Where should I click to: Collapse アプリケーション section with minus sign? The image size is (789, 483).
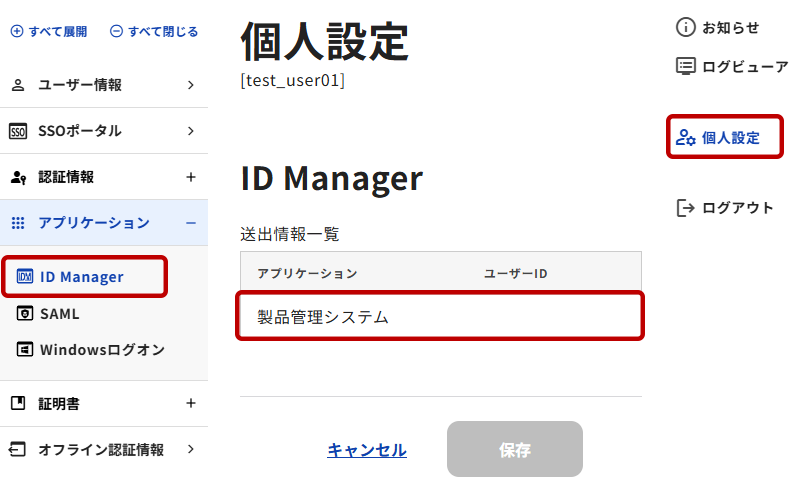[x=191, y=223]
